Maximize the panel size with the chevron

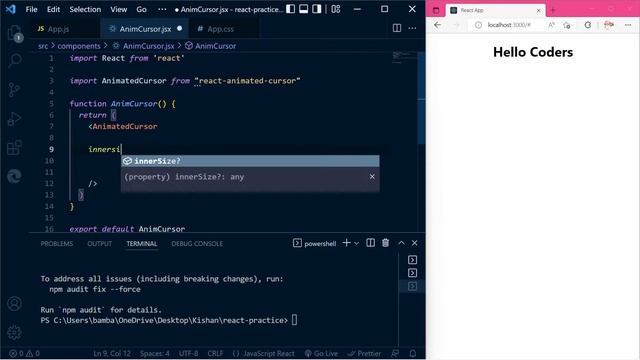coord(401,243)
